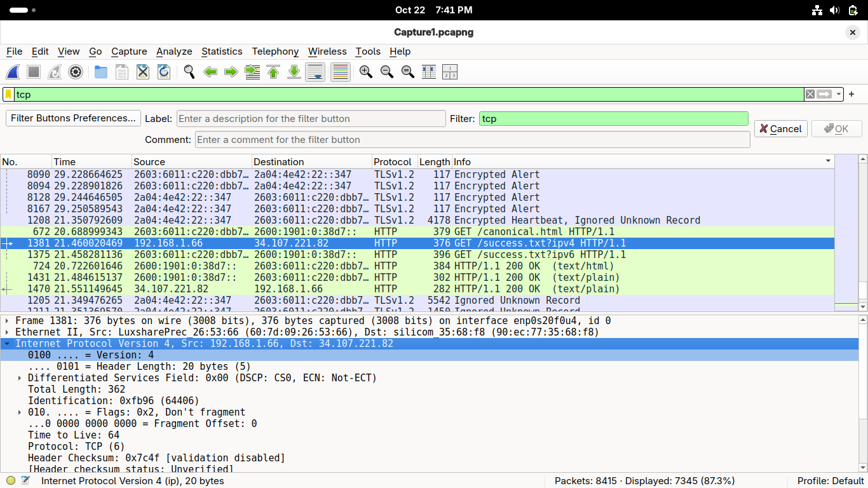Image resolution: width=868 pixels, height=488 pixels.
Task: Expand the Ethernet II details row
Action: coord(7,332)
